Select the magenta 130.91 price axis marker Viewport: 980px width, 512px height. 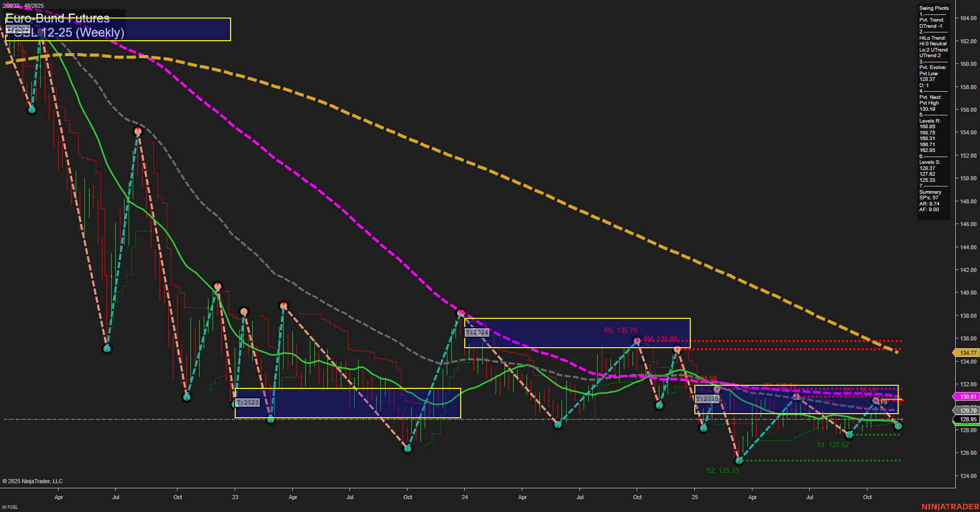968,396
